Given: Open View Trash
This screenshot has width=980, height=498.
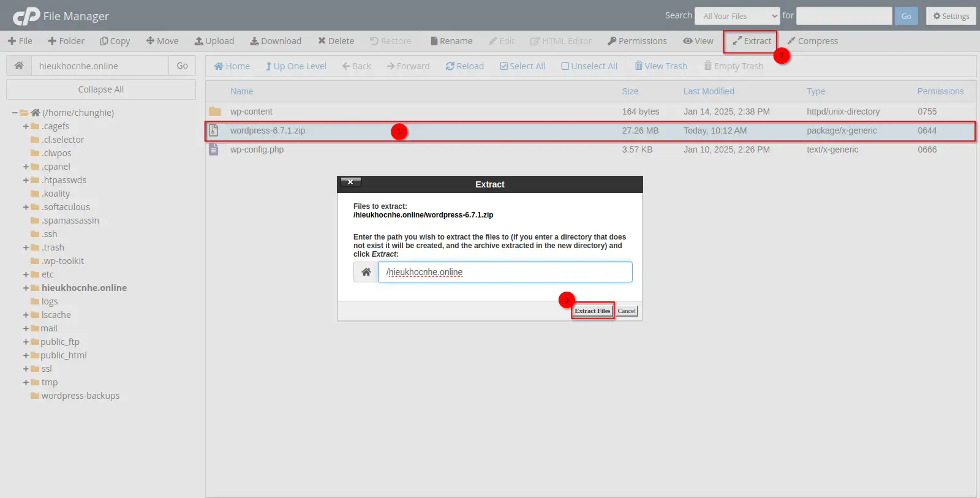Looking at the screenshot, I should click(660, 66).
